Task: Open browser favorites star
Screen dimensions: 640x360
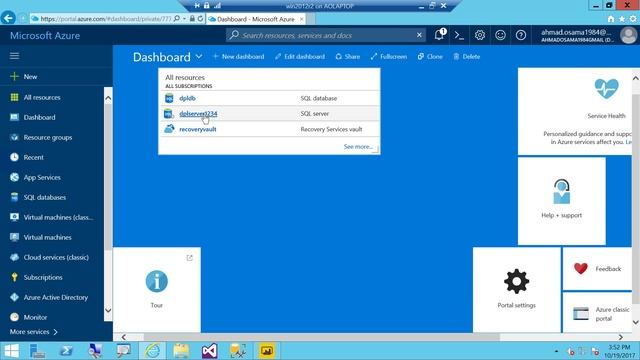Action: tap(622, 19)
